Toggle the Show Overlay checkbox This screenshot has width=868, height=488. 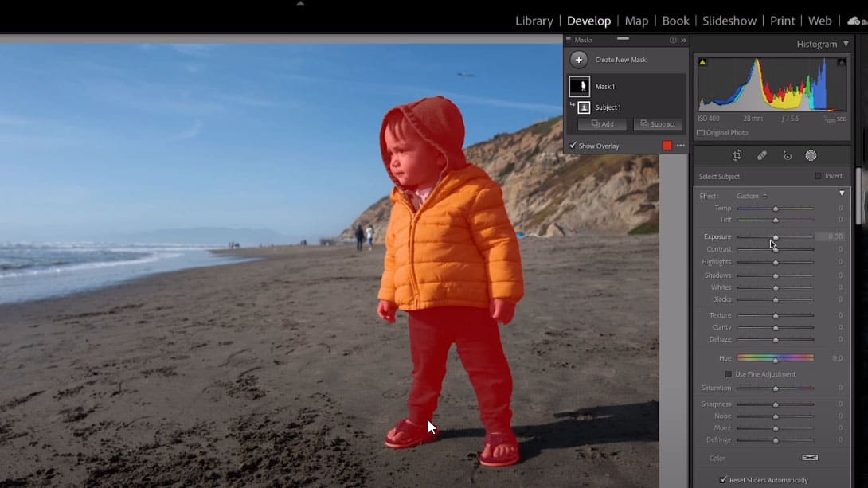pos(573,146)
